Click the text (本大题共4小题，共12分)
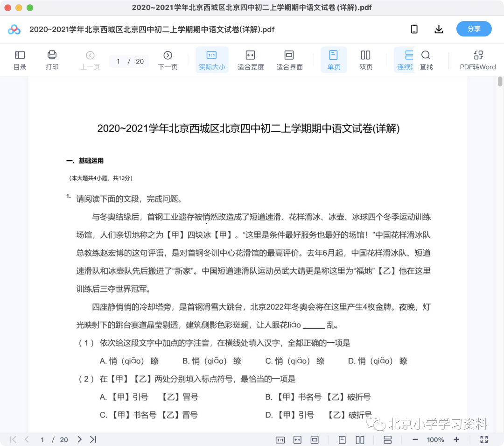The width and height of the screenshot is (504, 446). click(101, 178)
